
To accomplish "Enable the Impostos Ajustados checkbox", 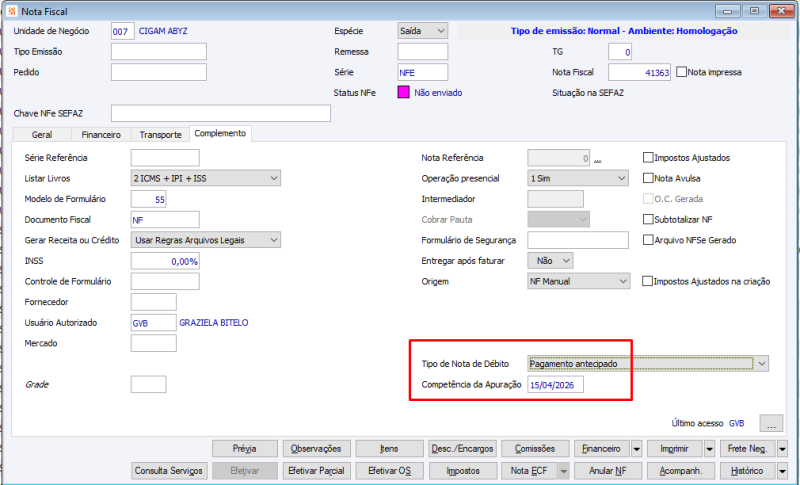I will tap(648, 158).
